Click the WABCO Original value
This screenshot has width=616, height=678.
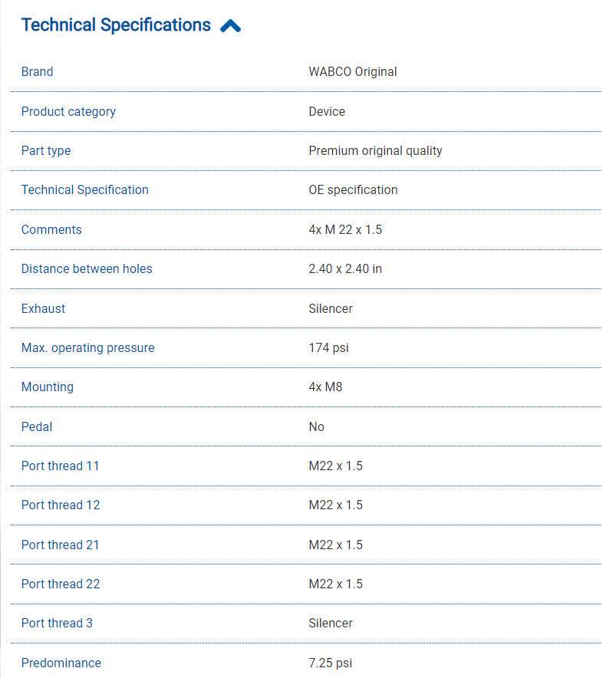pos(353,72)
